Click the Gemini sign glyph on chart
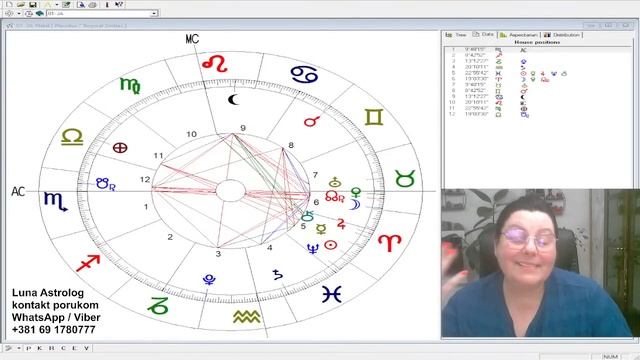The image size is (640, 360). coord(374,117)
